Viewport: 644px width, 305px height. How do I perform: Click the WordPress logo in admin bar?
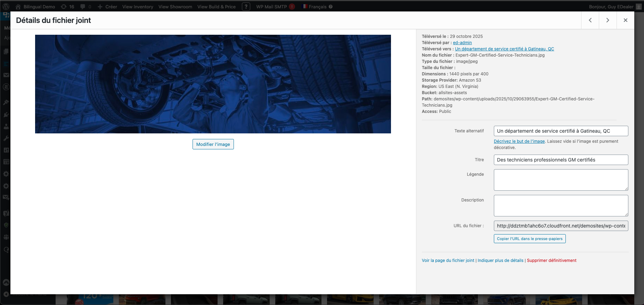pos(6,7)
